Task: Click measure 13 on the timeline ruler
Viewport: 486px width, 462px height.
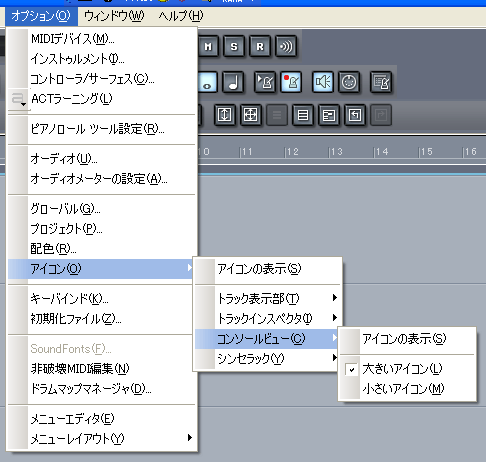Action: pos(336,152)
